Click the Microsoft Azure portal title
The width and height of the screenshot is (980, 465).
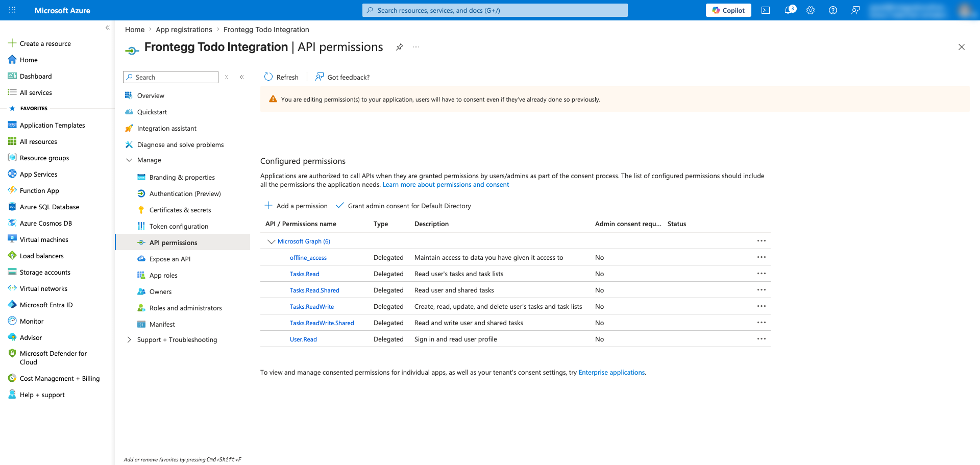coord(62,10)
